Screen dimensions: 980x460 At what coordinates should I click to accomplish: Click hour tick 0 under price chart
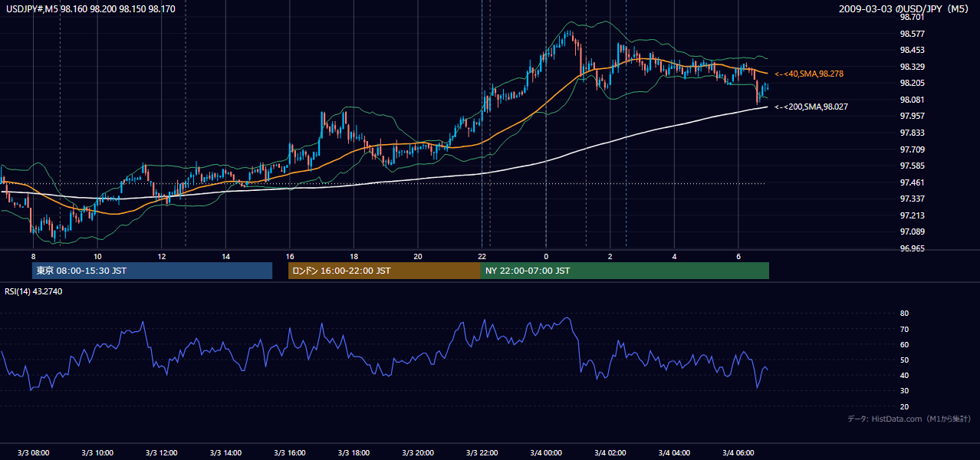[546, 256]
